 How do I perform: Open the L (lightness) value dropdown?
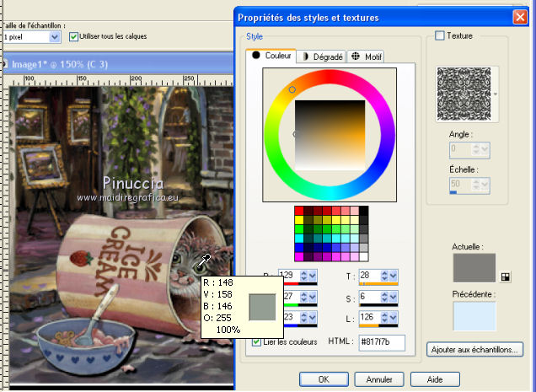pyautogui.click(x=394, y=318)
